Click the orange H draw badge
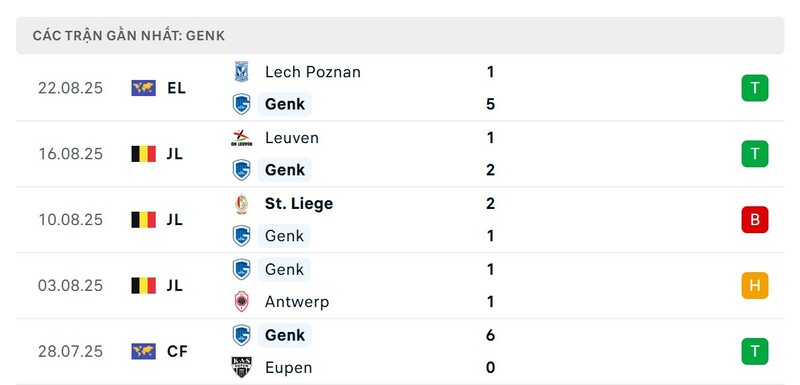800x385 pixels. coord(755,286)
